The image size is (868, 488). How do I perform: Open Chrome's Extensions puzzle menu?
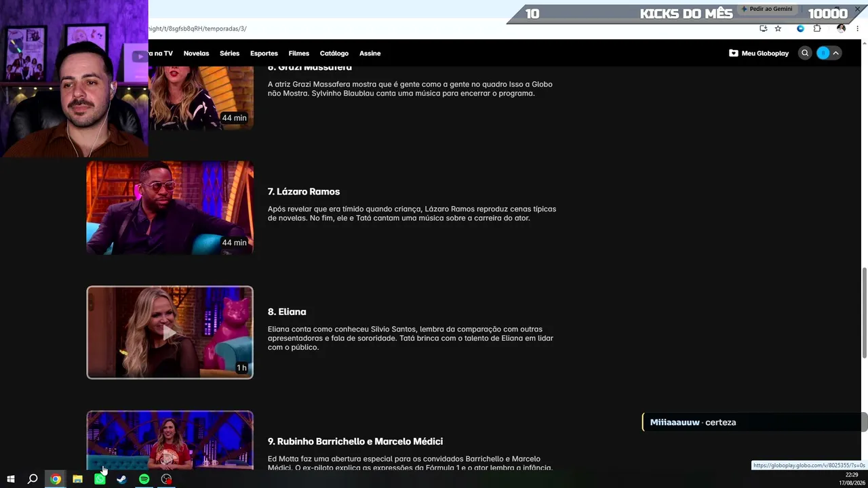(x=817, y=28)
